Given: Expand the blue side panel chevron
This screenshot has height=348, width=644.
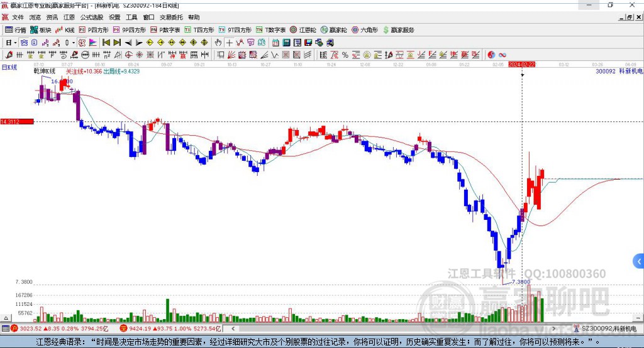Looking at the screenshot, I should click(639, 261).
